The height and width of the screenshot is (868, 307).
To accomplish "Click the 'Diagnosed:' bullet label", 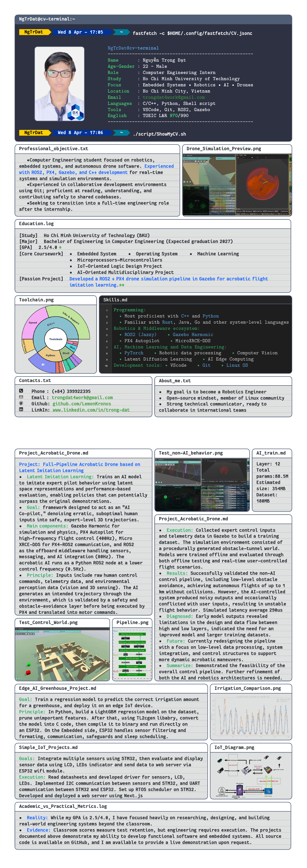I will point(180,616).
